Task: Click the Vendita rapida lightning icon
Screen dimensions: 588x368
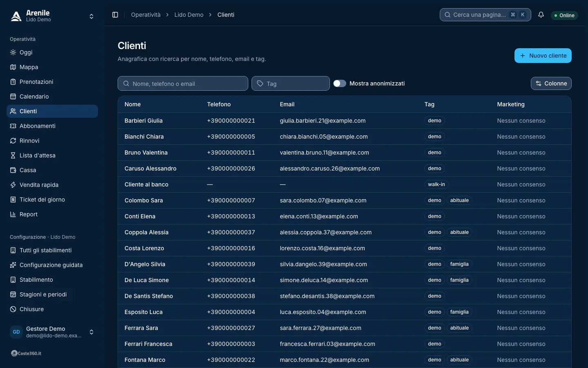Action: (x=13, y=185)
